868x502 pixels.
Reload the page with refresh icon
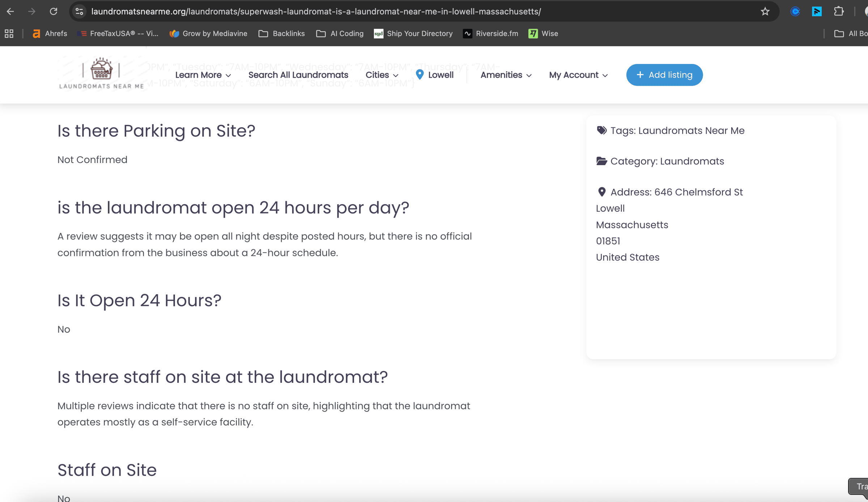click(54, 12)
